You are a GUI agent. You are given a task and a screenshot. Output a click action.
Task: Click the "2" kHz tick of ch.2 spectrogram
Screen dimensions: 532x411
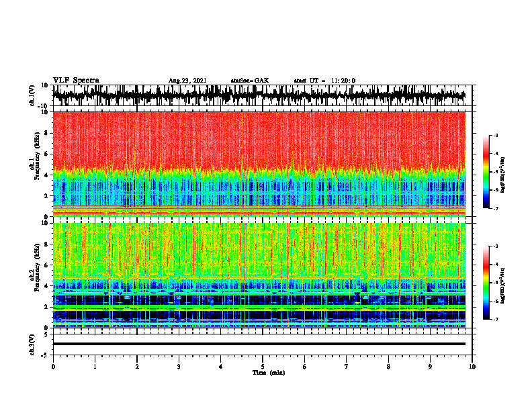tap(46, 307)
